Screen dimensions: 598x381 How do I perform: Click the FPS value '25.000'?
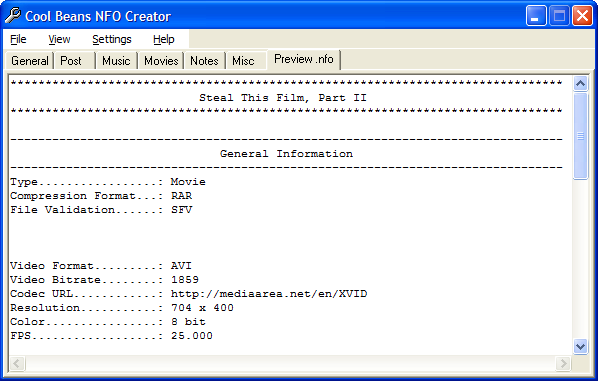click(192, 336)
